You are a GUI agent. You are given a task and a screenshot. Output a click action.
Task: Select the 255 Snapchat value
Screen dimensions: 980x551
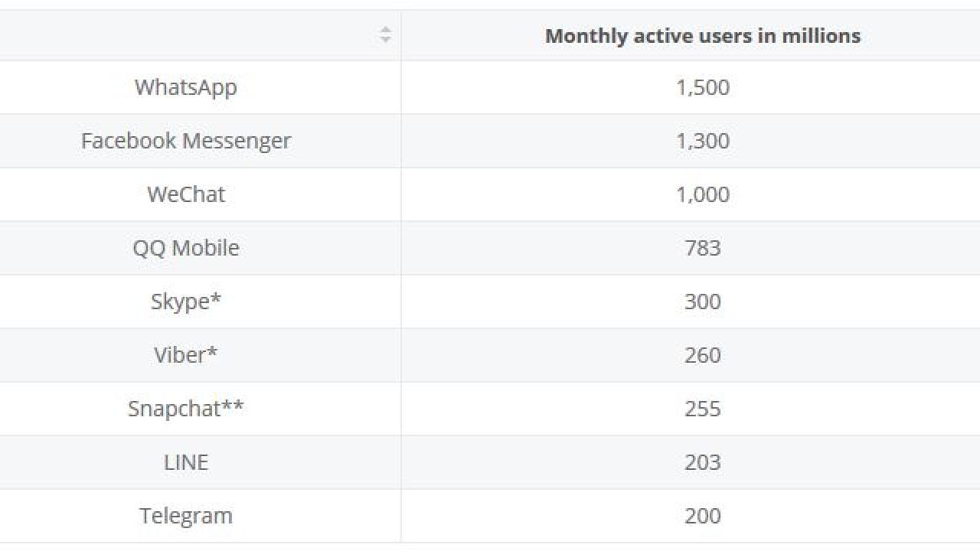tap(703, 409)
